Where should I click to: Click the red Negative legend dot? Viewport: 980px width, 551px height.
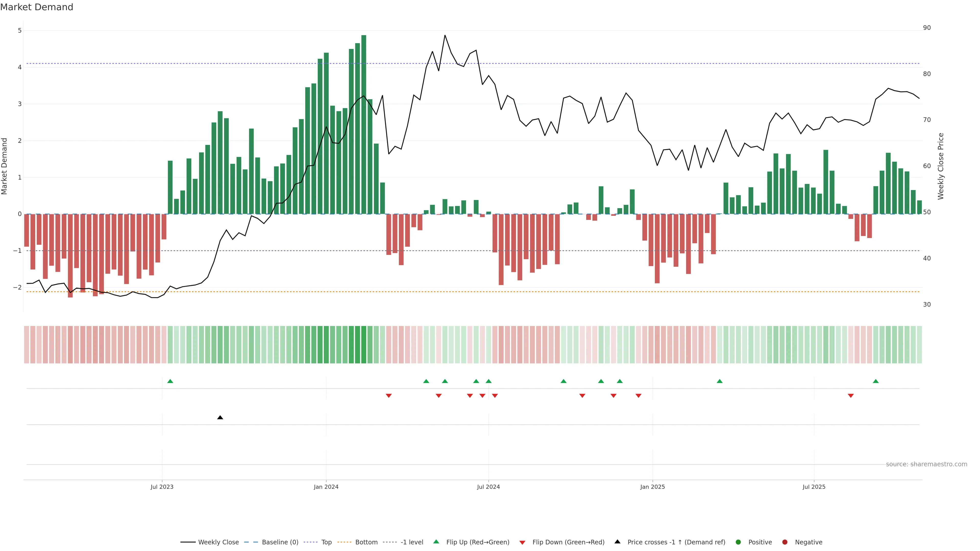point(785,542)
